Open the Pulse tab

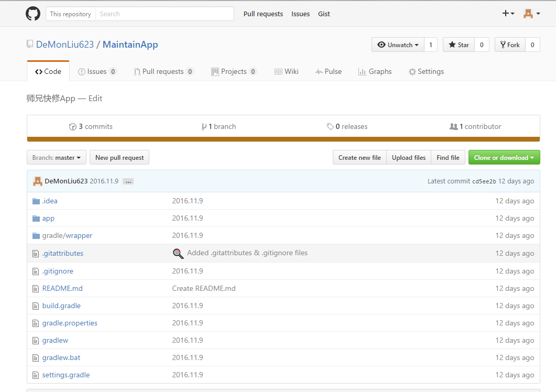point(329,72)
